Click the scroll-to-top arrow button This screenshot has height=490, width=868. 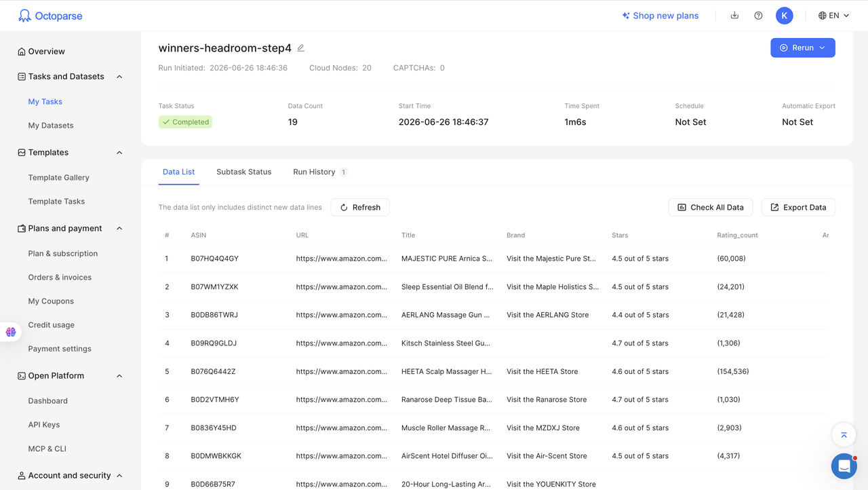844,435
